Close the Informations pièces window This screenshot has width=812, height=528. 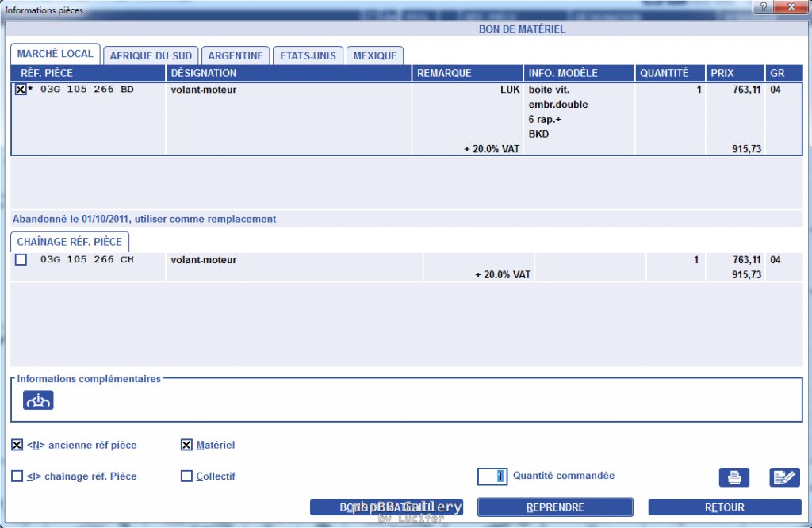click(791, 7)
